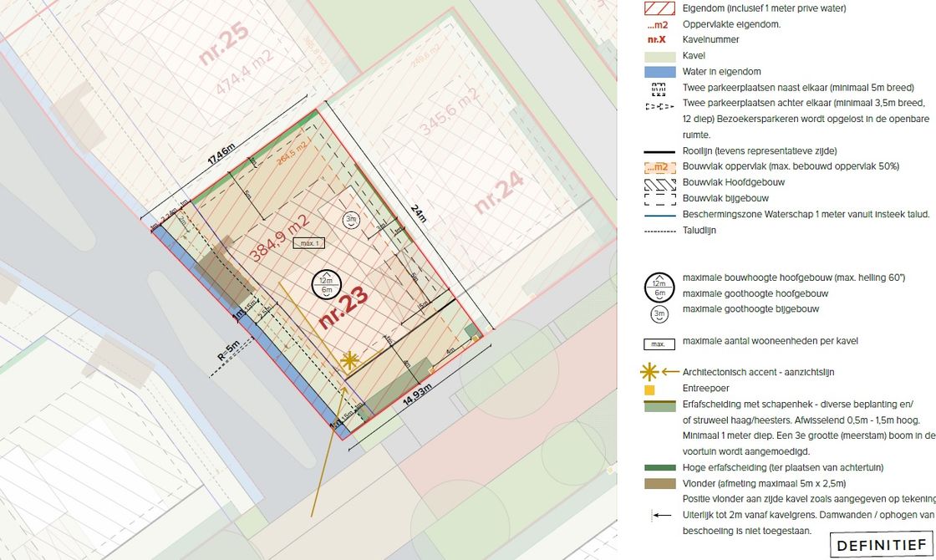Click the 'max. 1' box on the plot

[308, 243]
